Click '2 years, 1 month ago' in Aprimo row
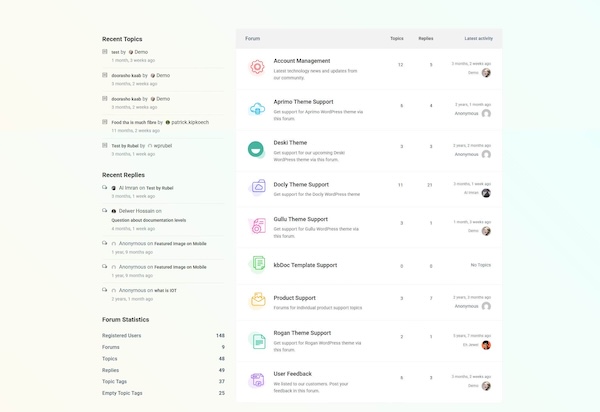600x412 pixels. click(473, 104)
